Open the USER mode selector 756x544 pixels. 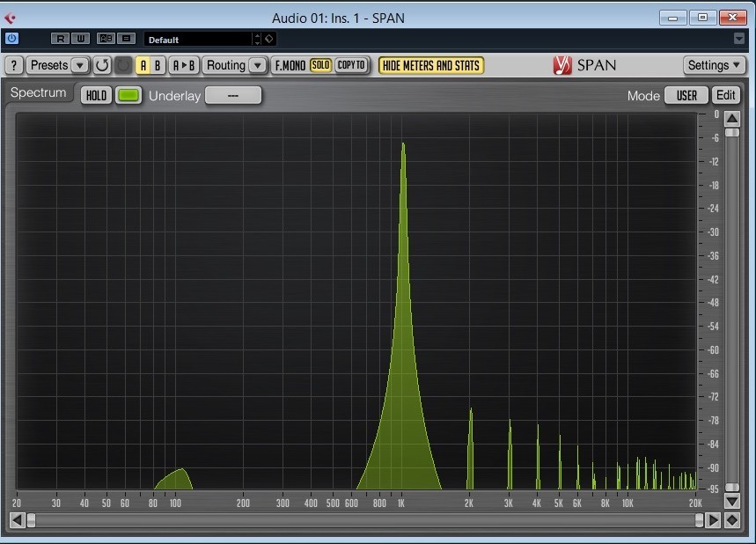click(686, 95)
